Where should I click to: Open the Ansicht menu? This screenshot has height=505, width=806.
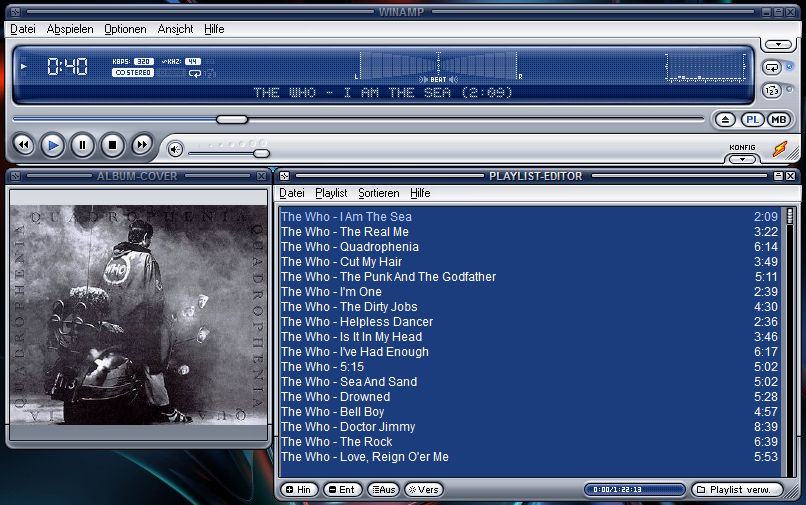[x=175, y=29]
